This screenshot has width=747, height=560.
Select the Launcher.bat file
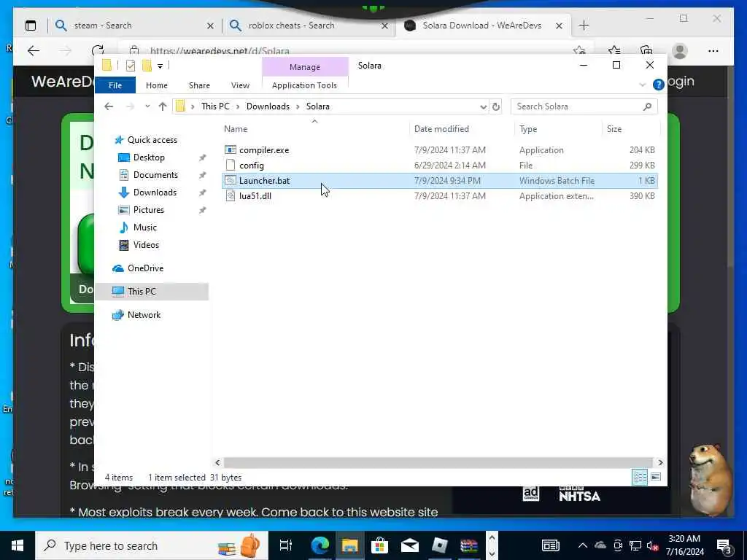(x=440, y=181)
